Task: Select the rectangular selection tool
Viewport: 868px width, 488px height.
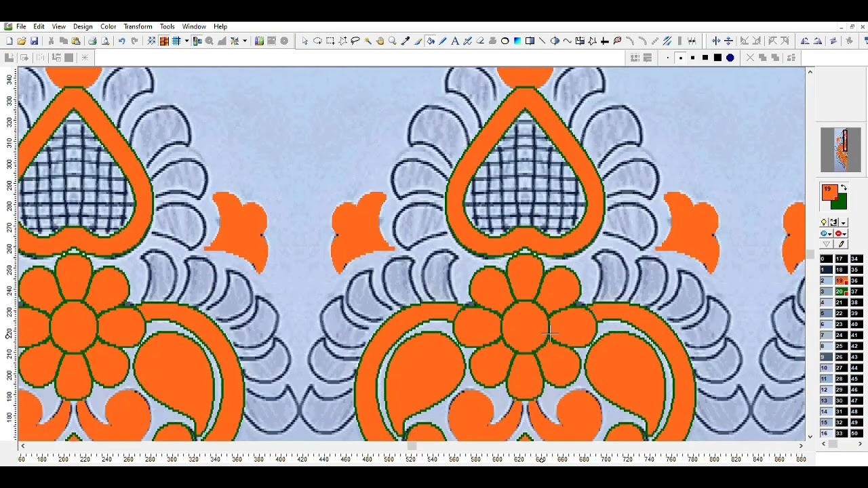Action: (330, 41)
